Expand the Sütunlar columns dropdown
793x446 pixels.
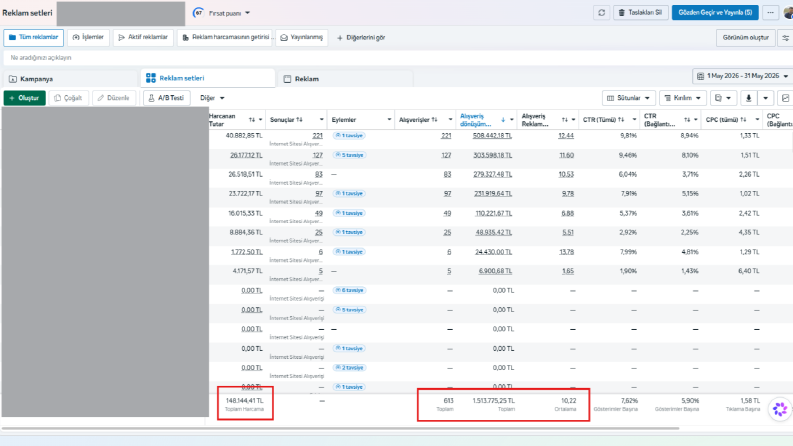(629, 98)
